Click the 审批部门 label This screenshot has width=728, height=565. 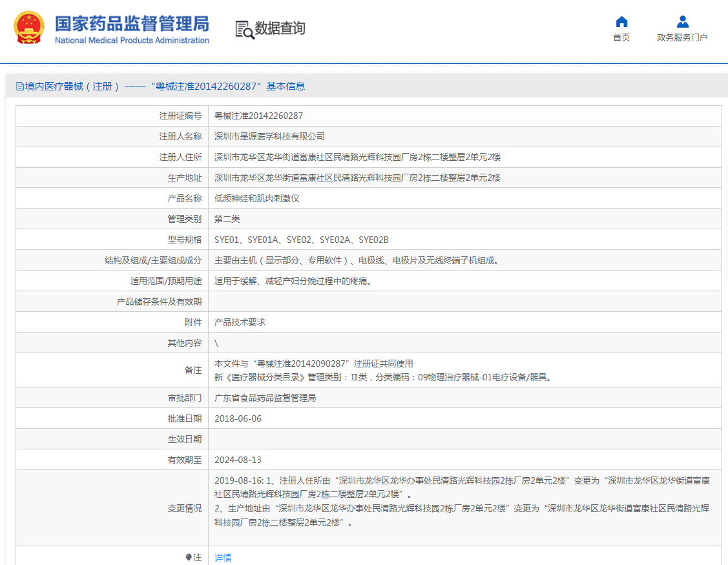(184, 398)
